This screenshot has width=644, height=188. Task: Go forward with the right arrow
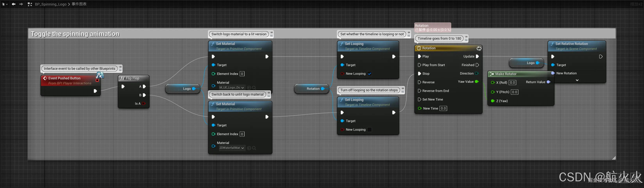pyautogui.click(x=21, y=4)
